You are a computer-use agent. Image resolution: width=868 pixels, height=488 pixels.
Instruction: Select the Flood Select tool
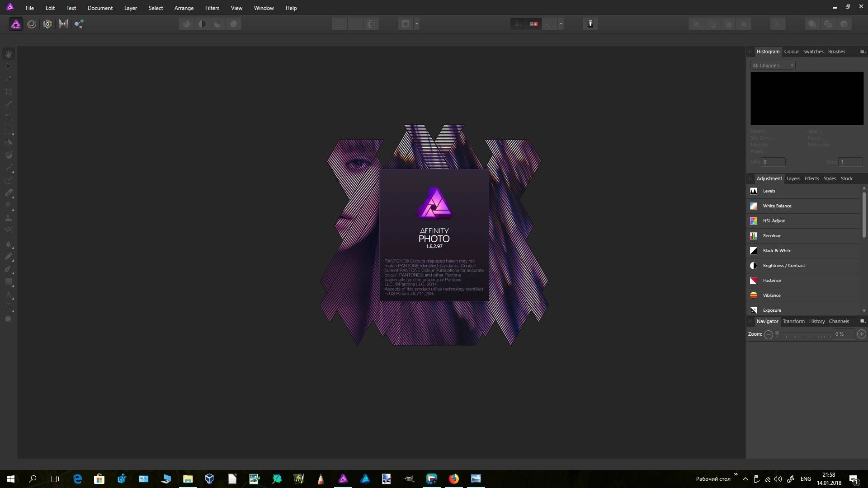pyautogui.click(x=9, y=117)
